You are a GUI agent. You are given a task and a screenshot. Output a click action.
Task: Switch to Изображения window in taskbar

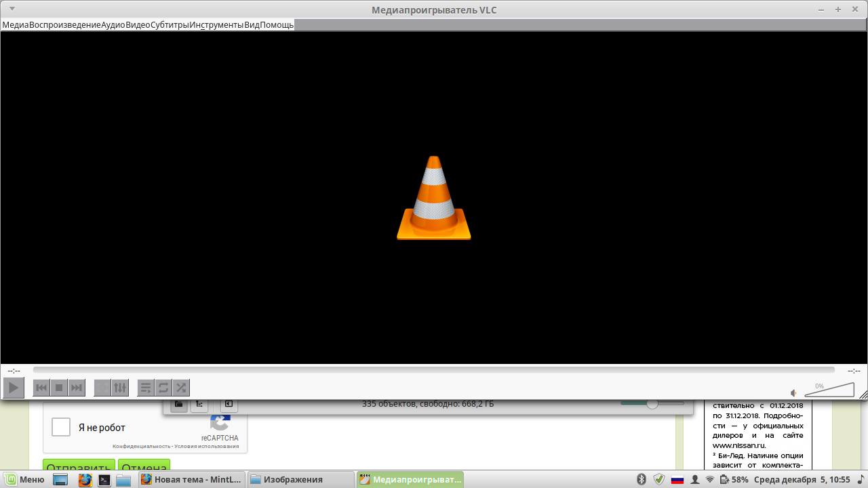point(300,480)
